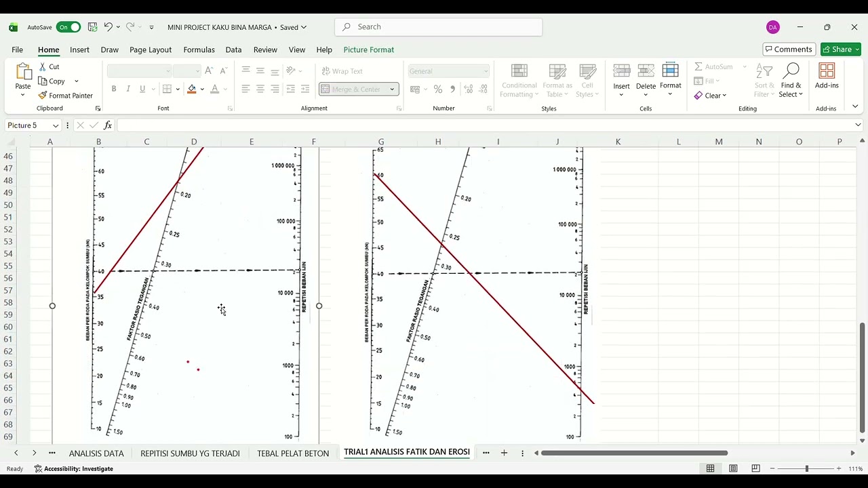Click the Increase Indent icon
This screenshot has width=868, height=488.
coord(305,89)
